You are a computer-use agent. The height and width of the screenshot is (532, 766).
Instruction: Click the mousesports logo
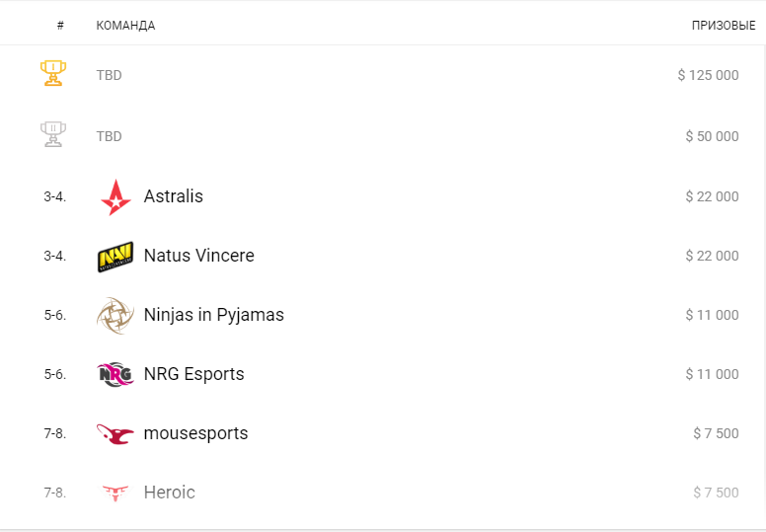click(115, 434)
